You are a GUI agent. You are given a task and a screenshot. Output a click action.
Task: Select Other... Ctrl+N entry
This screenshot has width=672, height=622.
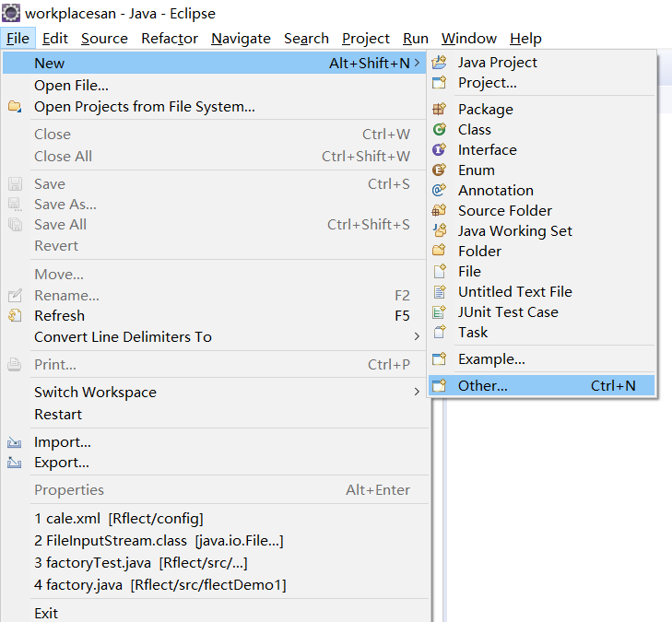click(x=541, y=385)
